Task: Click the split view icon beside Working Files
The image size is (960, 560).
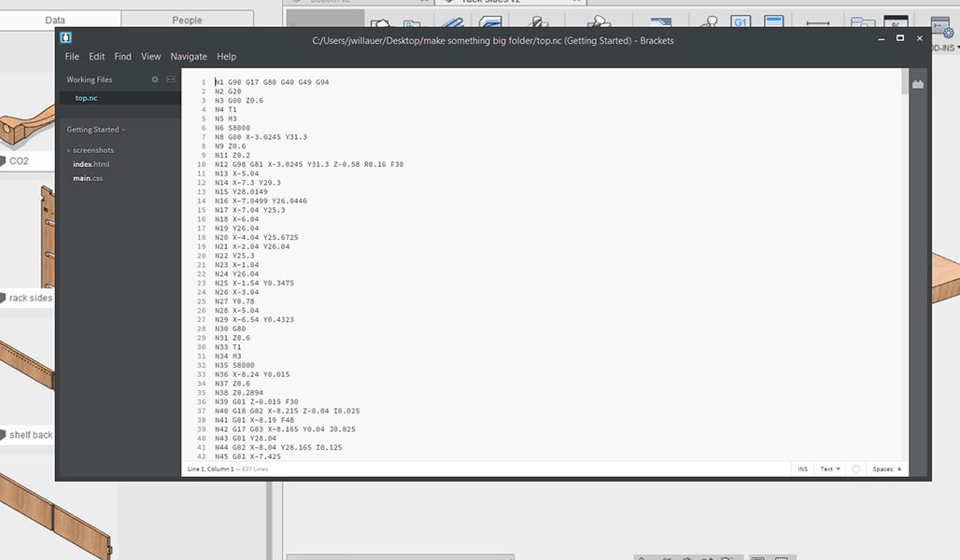Action: pyautogui.click(x=171, y=79)
